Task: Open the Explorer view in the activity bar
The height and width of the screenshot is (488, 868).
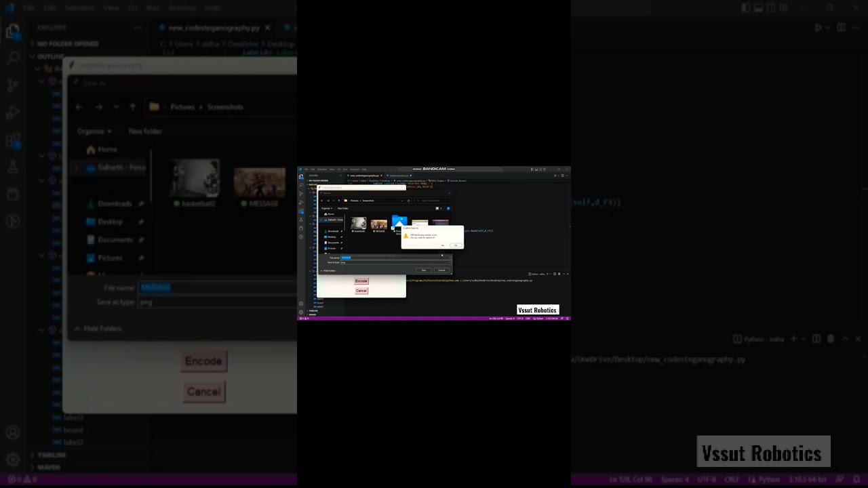Action: tap(301, 177)
